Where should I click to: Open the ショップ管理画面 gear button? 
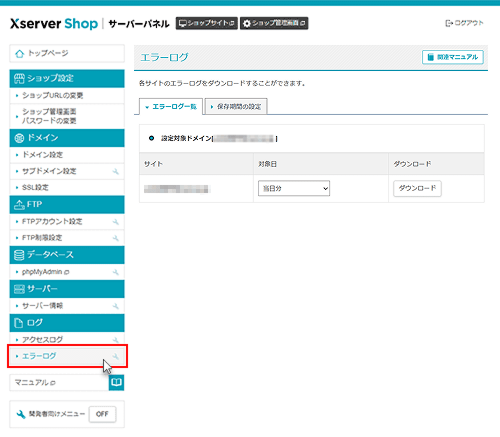pos(274,23)
